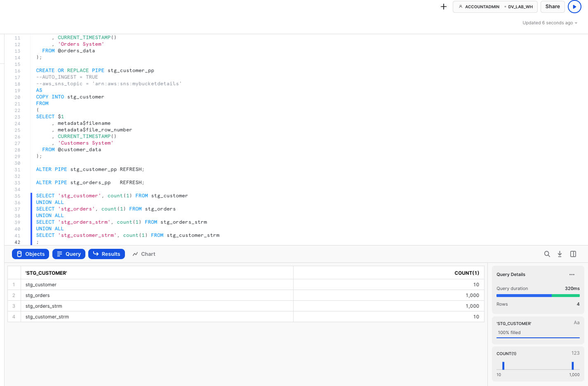Select the Results tab
The height and width of the screenshot is (386, 588).
pyautogui.click(x=106, y=254)
